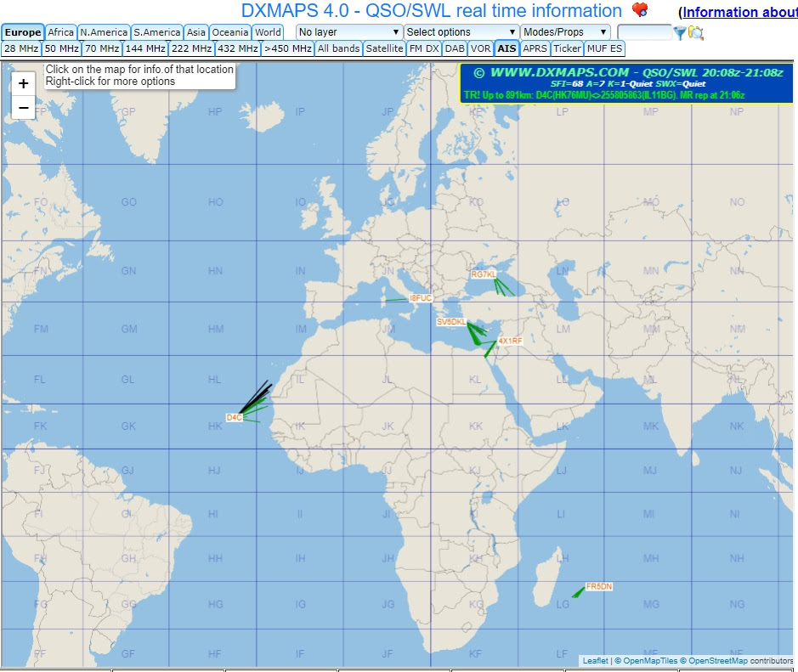The height and width of the screenshot is (672, 798).
Task: Select the D4C station marker
Action: (234, 417)
